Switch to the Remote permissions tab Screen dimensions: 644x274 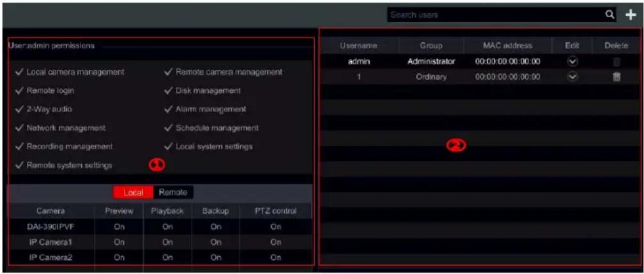(173, 192)
